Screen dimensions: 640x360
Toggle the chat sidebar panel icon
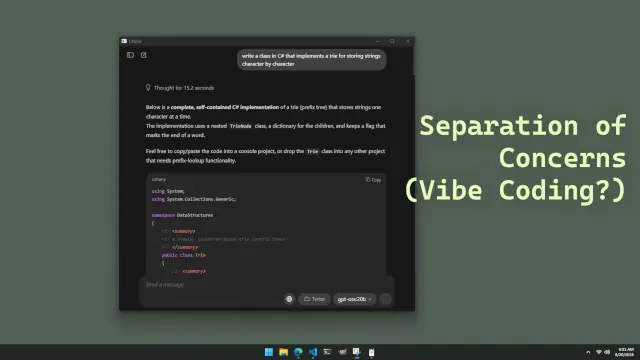130,55
